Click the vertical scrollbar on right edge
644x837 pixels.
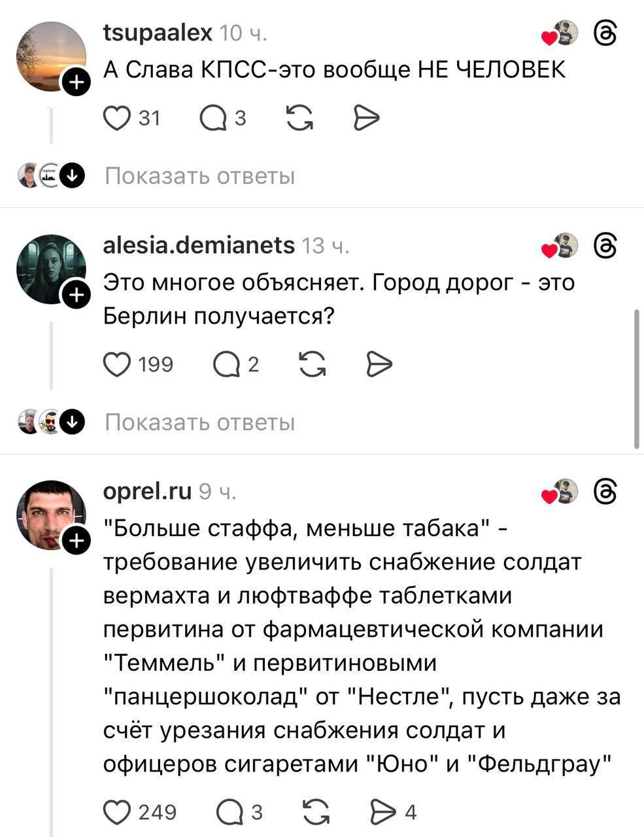pyautogui.click(x=637, y=379)
